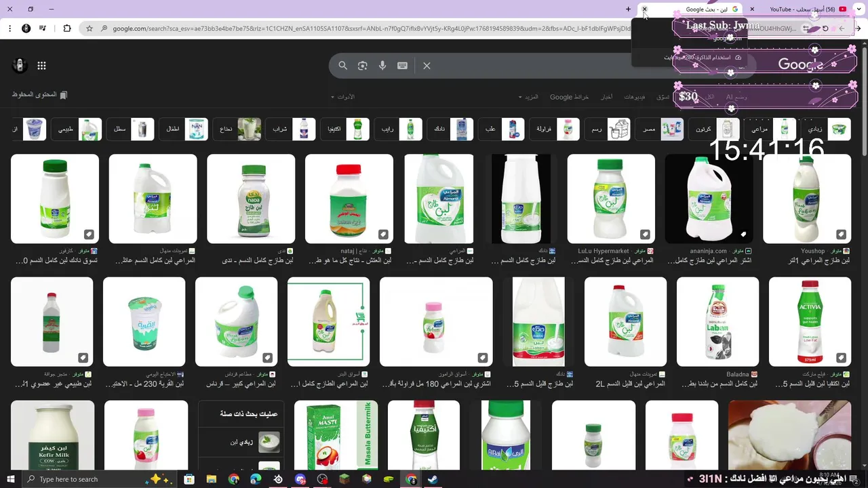The image size is (868, 488).
Task: Select the اطفال filter chip
Action: (x=183, y=129)
